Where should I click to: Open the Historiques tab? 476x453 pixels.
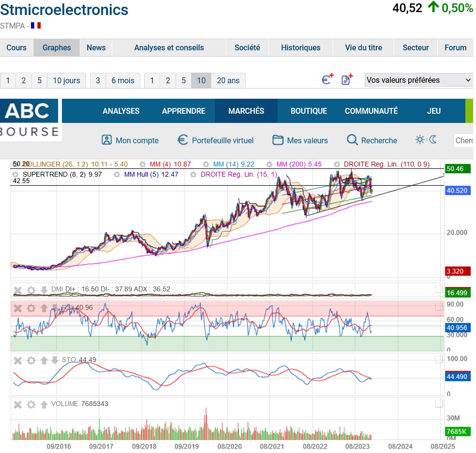tap(300, 47)
